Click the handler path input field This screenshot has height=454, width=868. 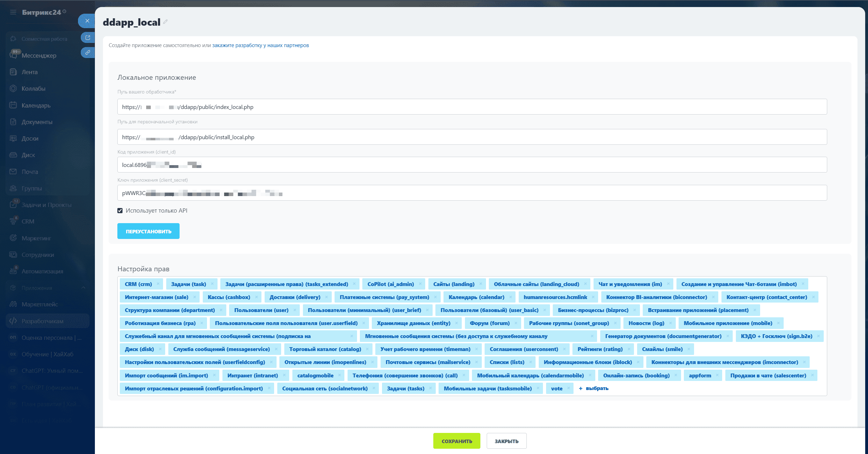(472, 107)
